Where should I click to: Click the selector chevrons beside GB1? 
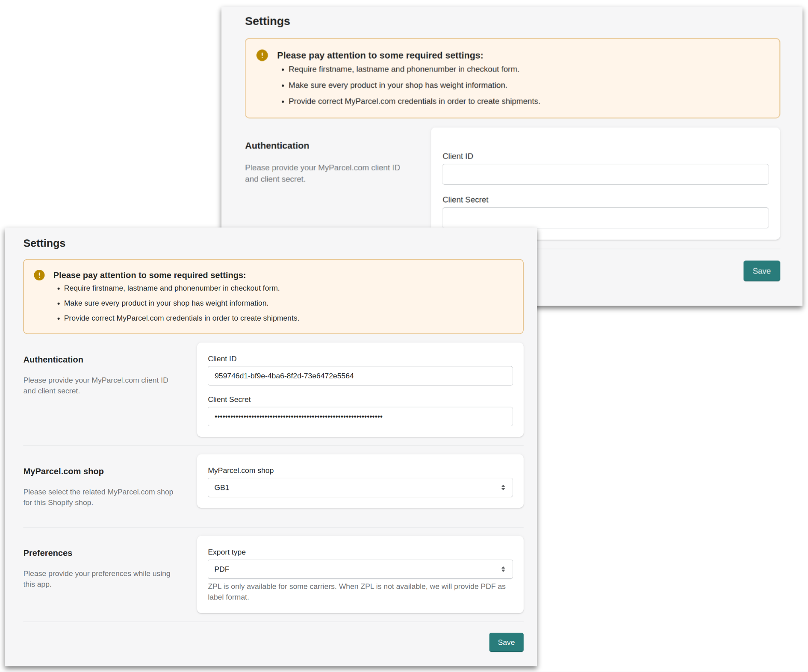(503, 487)
